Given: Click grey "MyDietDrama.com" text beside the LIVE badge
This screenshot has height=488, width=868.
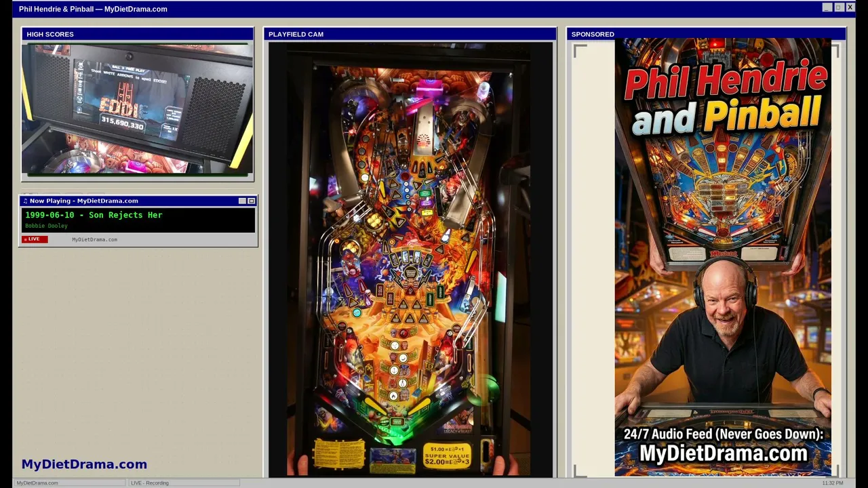Looking at the screenshot, I should 94,239.
